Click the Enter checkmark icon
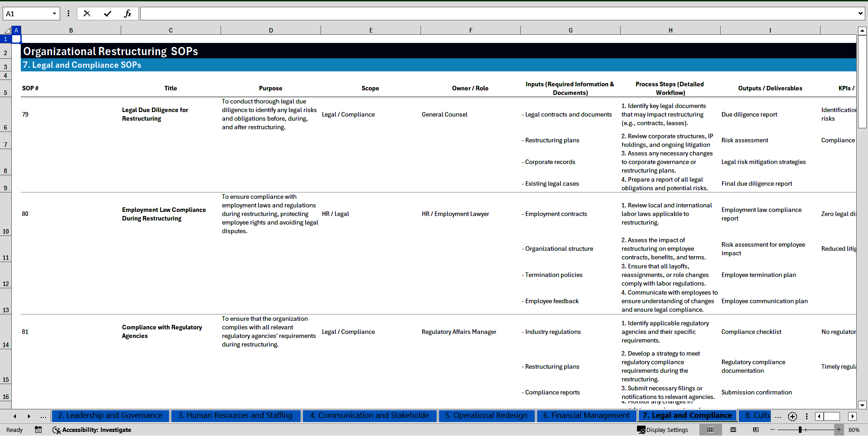Image resolution: width=868 pixels, height=436 pixels. (107, 14)
